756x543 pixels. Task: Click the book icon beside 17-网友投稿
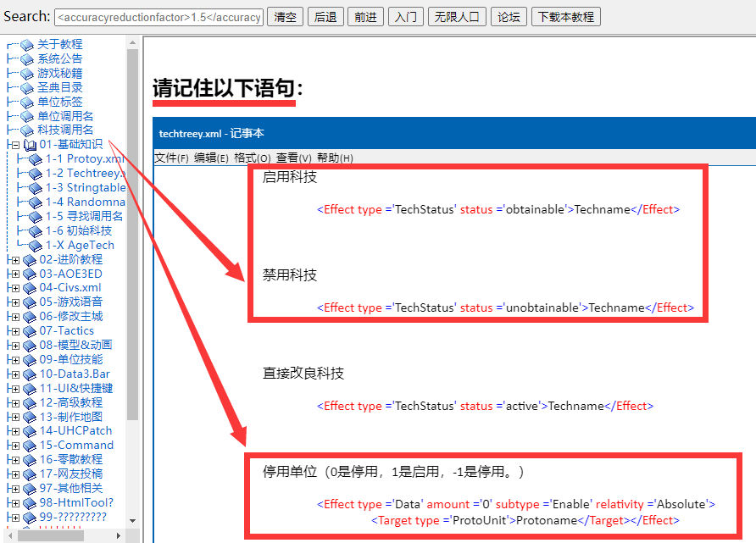(30, 474)
